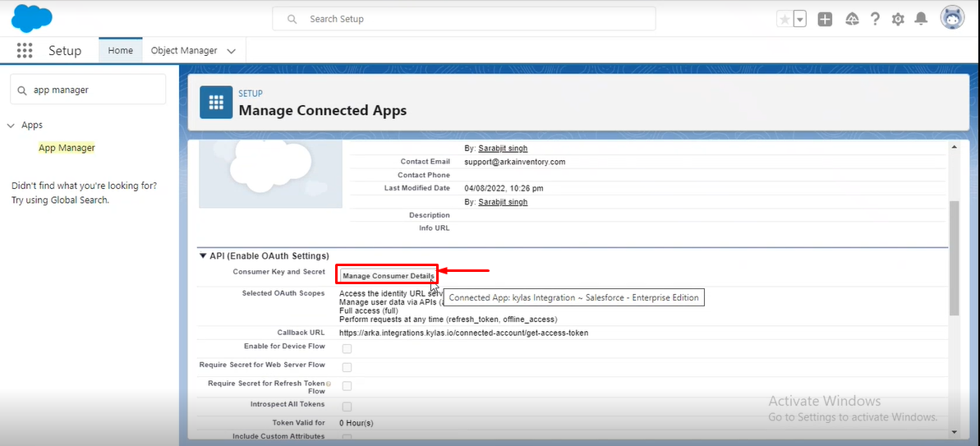Expand the Object Manager tab dropdown chevron
Viewport: 980px width, 446px height.
[232, 51]
